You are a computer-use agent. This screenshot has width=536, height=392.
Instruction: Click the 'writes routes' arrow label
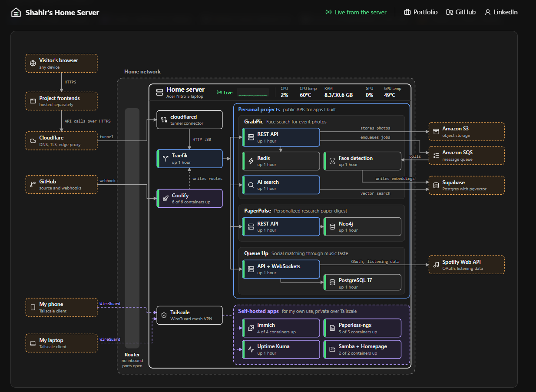click(208, 179)
